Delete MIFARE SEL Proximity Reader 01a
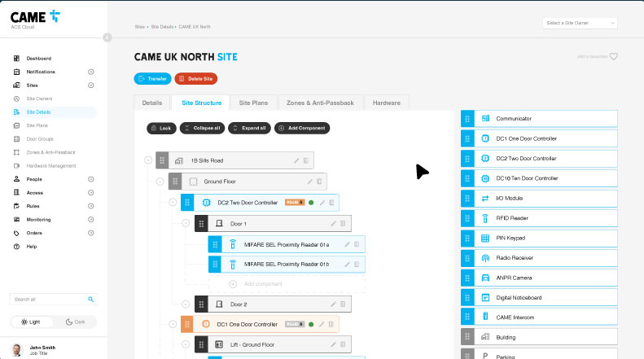Image resolution: width=644 pixels, height=359 pixels. point(356,244)
